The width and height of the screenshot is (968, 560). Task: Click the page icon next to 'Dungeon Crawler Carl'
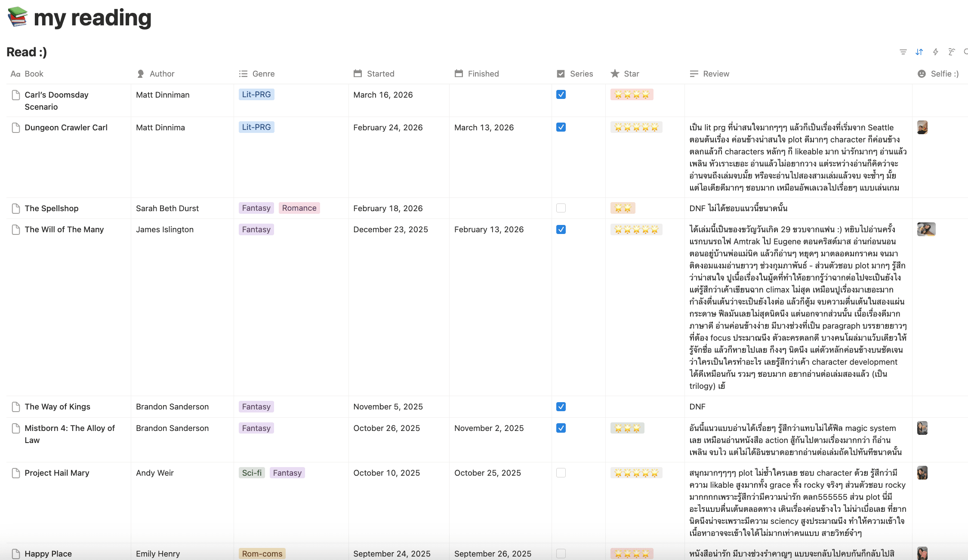pos(15,127)
